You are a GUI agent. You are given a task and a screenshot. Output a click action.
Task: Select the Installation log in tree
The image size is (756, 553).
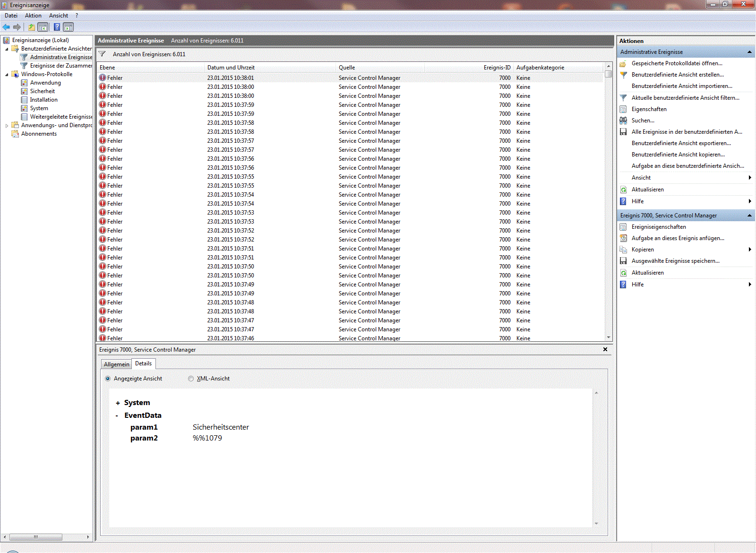43,100
